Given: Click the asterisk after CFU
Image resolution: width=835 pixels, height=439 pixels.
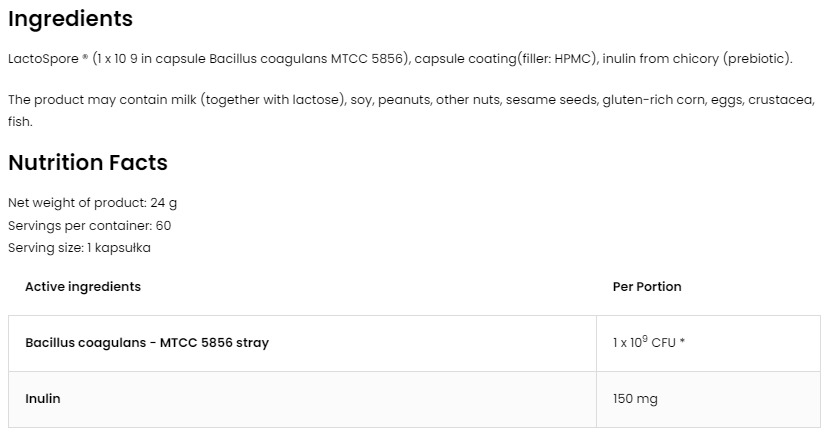Looking at the screenshot, I should [x=682, y=342].
